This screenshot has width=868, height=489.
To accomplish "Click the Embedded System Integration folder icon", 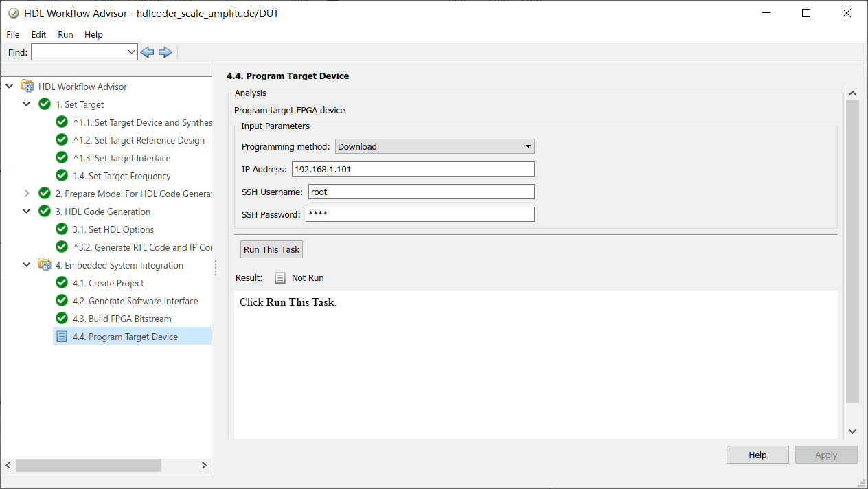I will point(45,265).
